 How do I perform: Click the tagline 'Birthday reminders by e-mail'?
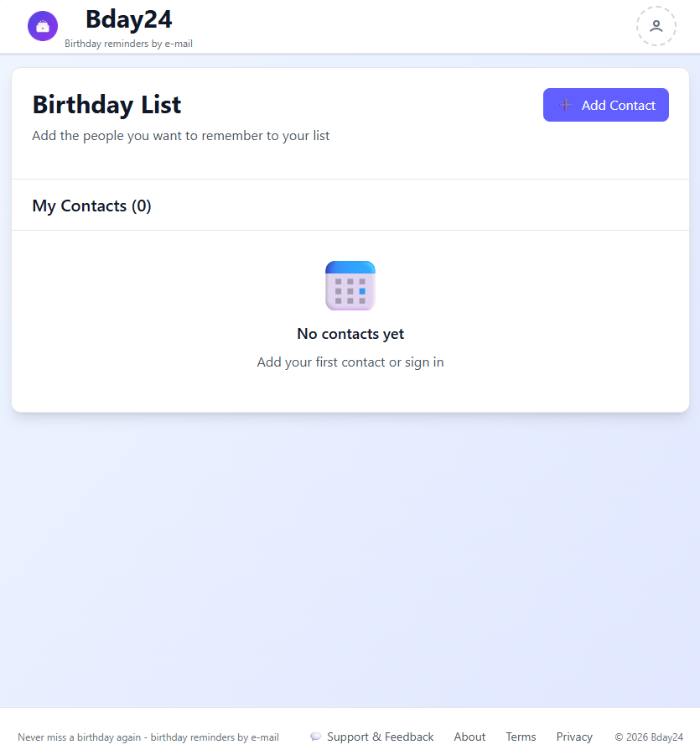pyautogui.click(x=128, y=43)
